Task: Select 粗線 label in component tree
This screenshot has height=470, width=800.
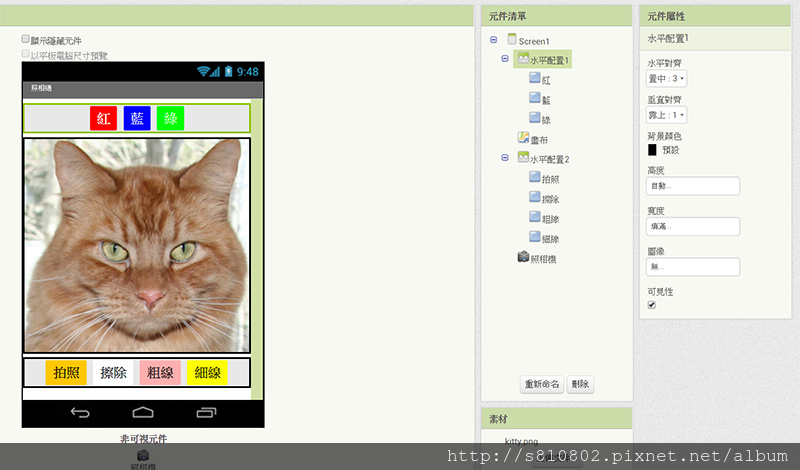Action: click(x=551, y=219)
